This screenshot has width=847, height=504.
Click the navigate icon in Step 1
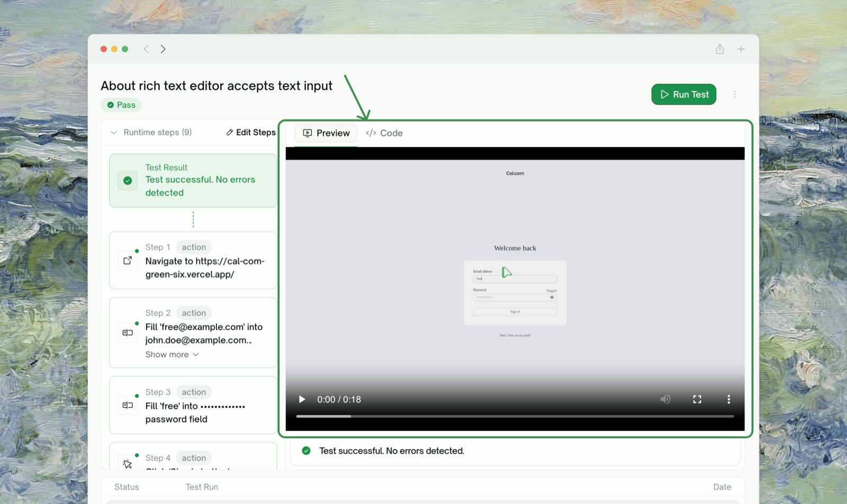(128, 260)
